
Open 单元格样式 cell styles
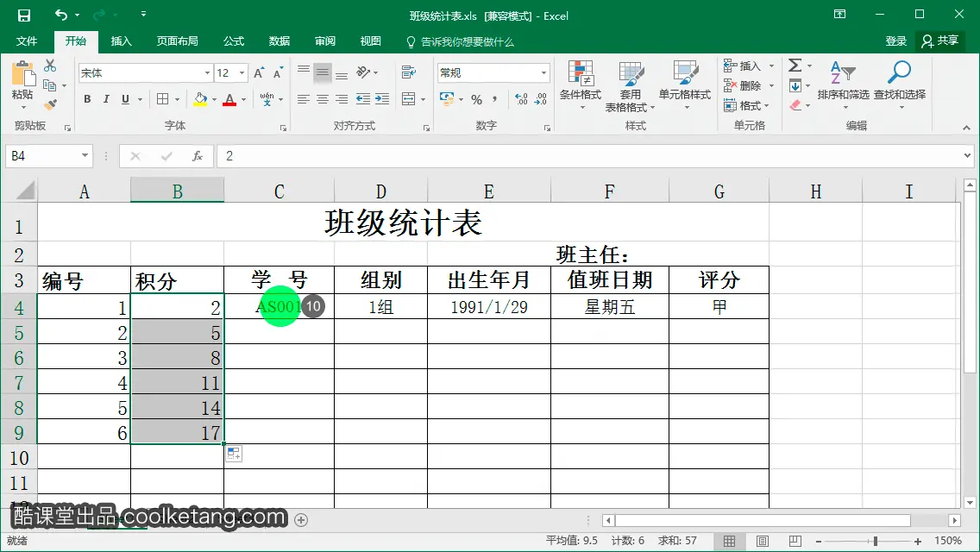[685, 85]
